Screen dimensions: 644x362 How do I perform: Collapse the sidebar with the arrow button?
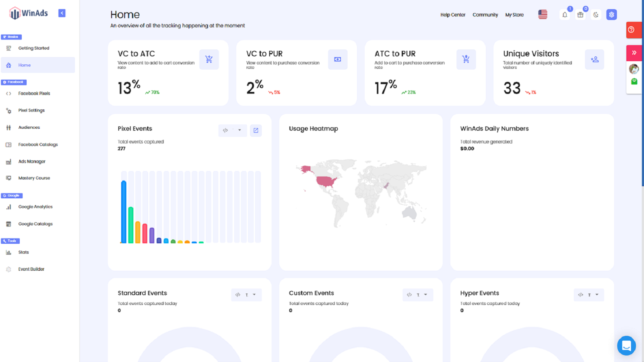tap(62, 13)
